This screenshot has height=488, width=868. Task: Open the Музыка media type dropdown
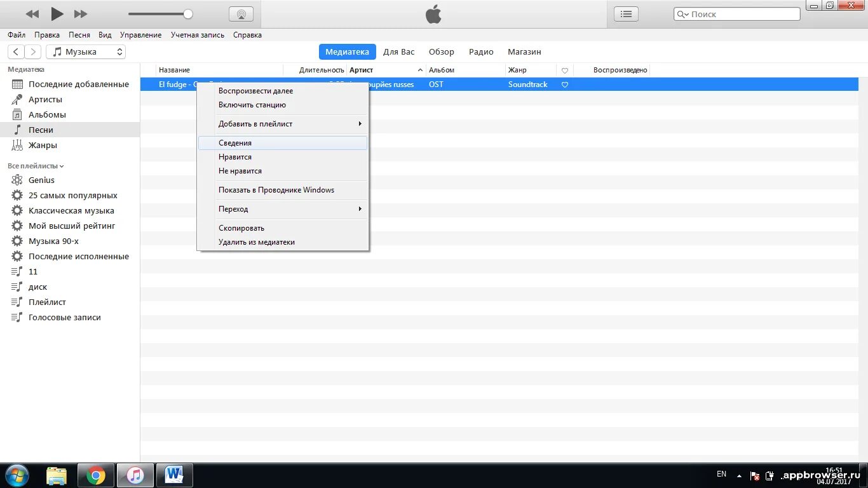(x=86, y=52)
